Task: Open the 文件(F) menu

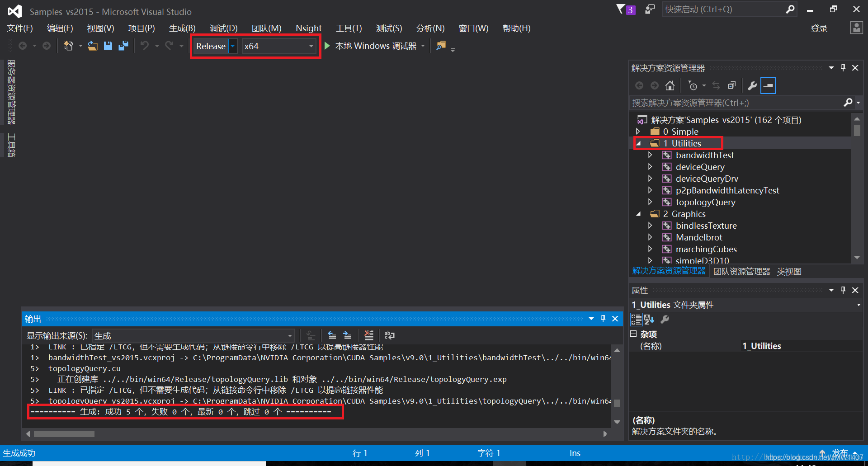Action: coord(20,28)
